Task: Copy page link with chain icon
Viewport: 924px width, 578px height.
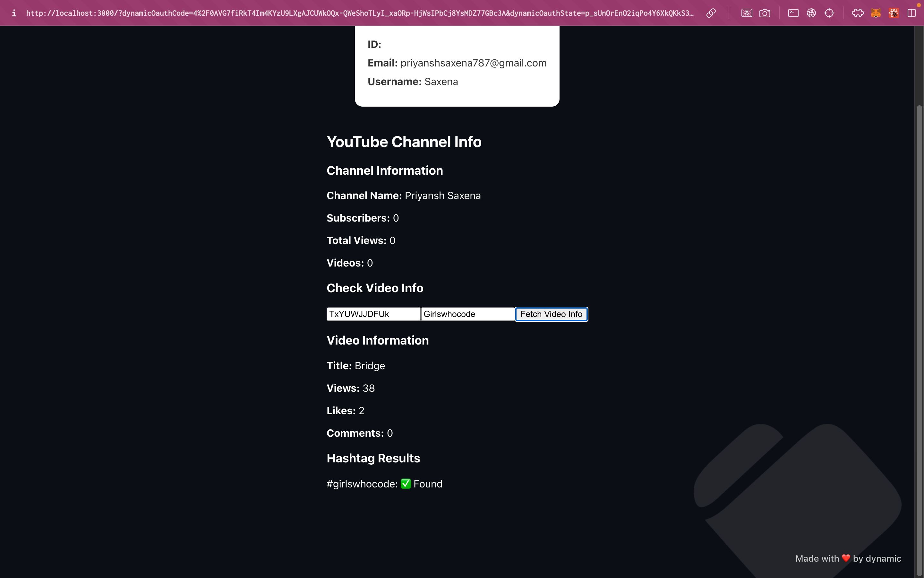Action: (711, 13)
